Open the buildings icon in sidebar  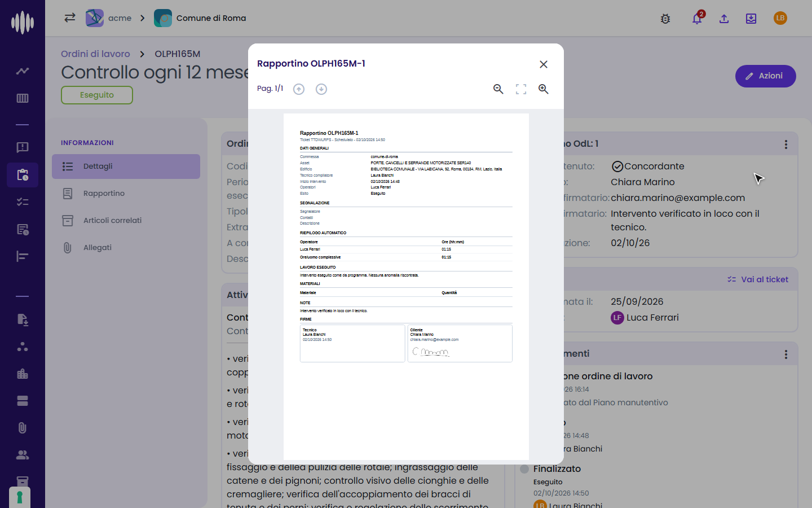click(23, 374)
